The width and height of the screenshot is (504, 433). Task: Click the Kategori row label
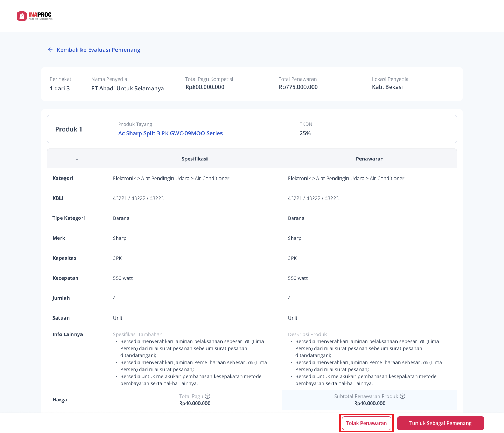pos(63,178)
